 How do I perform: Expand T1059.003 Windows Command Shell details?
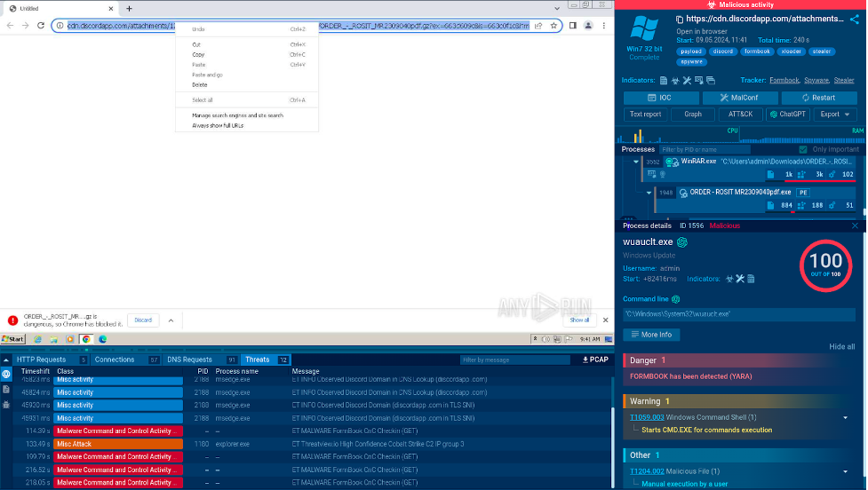tap(845, 417)
